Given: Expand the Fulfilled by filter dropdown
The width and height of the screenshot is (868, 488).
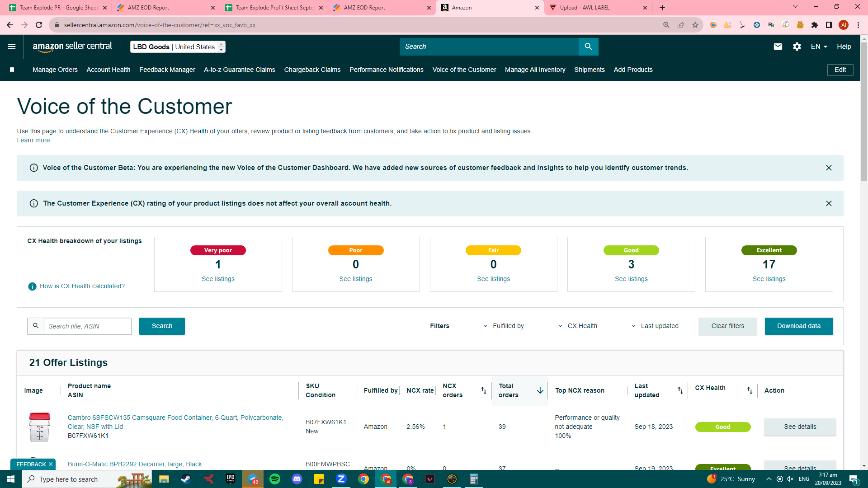Looking at the screenshot, I should pos(503,326).
